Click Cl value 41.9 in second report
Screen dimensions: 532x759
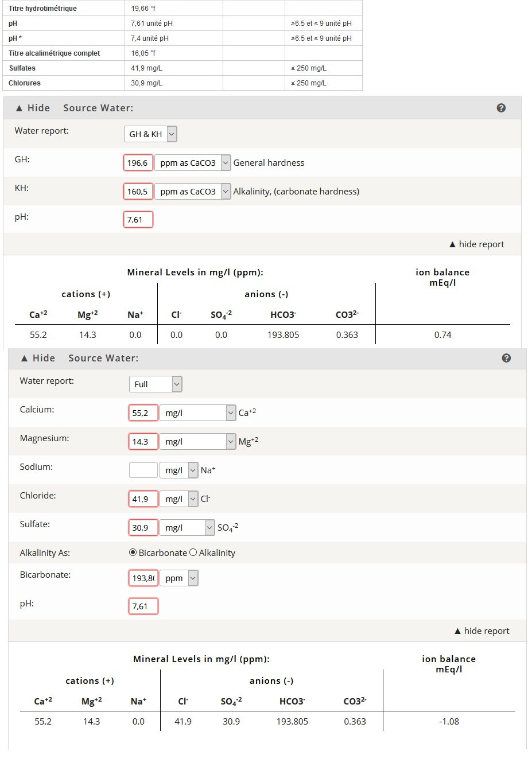tap(183, 721)
